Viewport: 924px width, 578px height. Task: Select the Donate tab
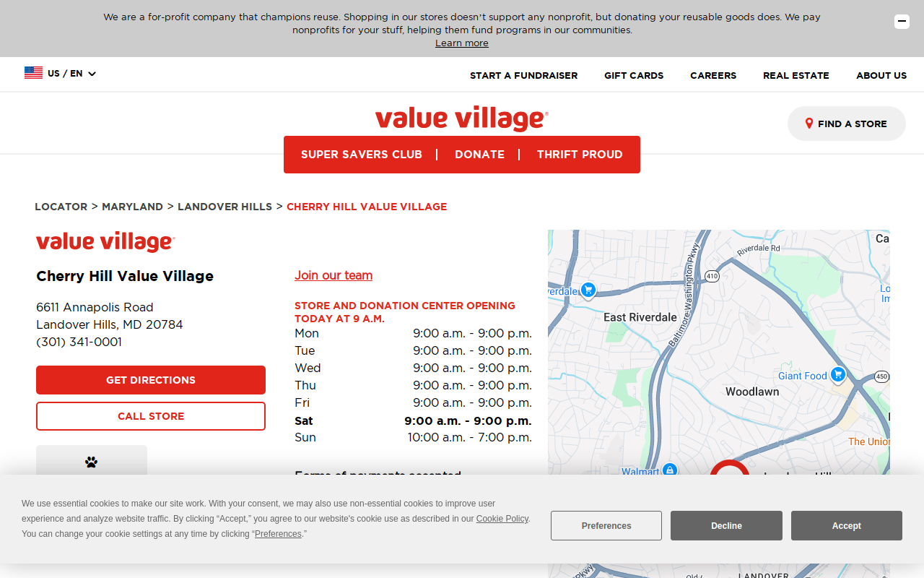[x=479, y=155]
